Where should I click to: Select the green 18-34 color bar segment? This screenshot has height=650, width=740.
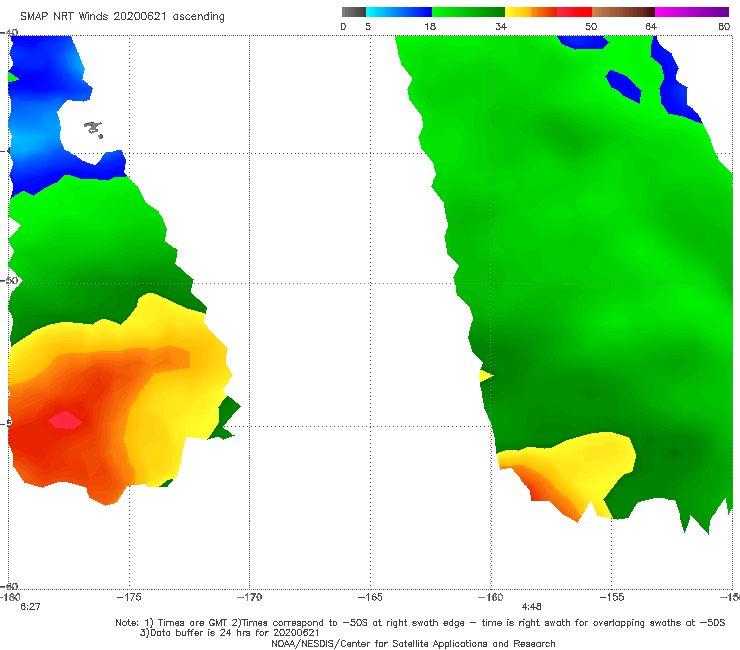pyautogui.click(x=468, y=12)
